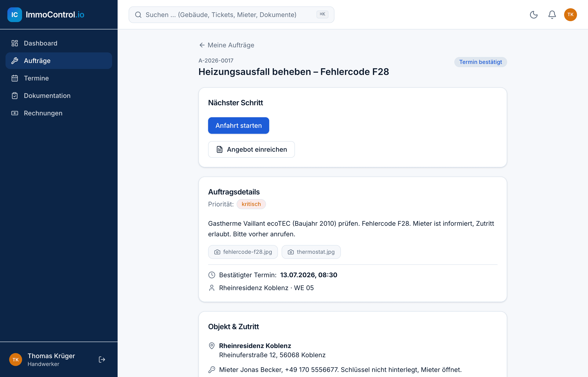The height and width of the screenshot is (377, 588).
Task: Click Angebot einreichen button
Action: click(251, 150)
